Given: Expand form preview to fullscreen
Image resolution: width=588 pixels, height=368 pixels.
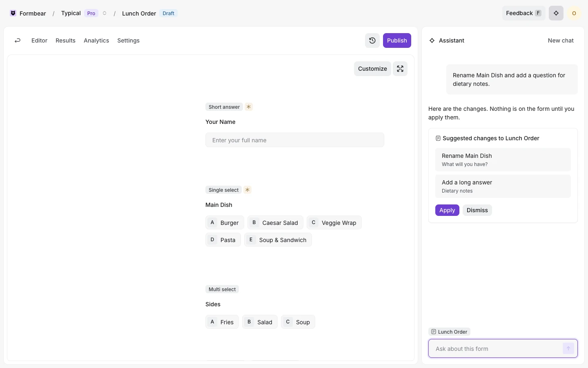Looking at the screenshot, I should [400, 69].
